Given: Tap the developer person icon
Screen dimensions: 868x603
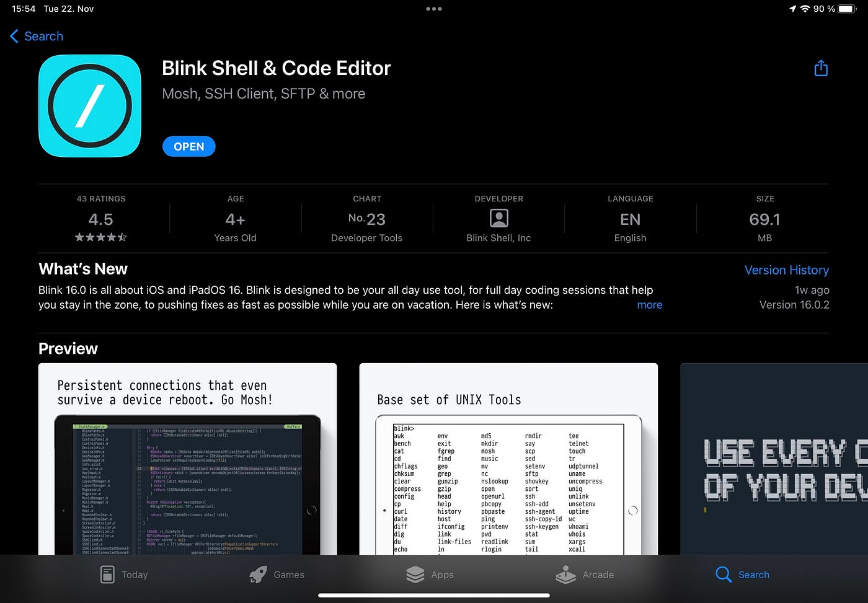Looking at the screenshot, I should [499, 218].
